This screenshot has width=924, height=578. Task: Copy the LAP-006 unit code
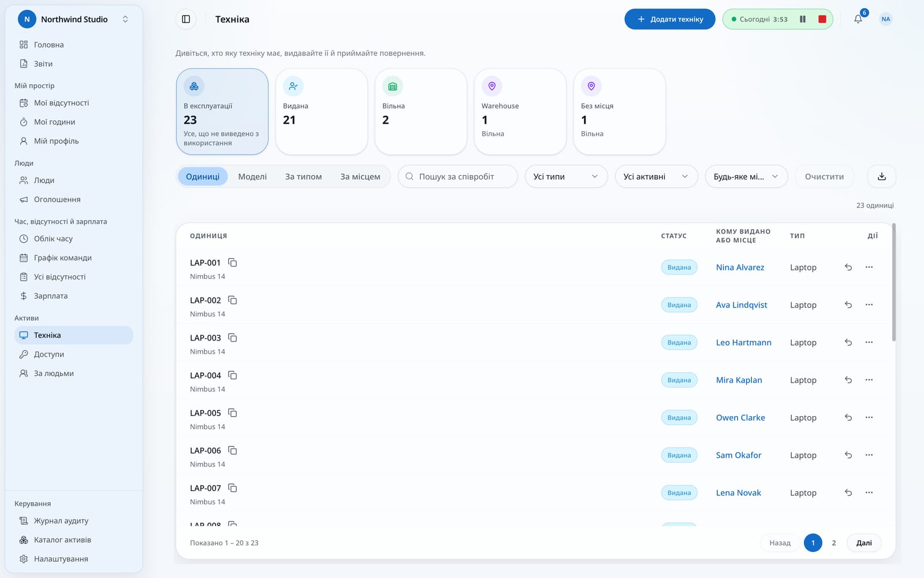click(233, 450)
